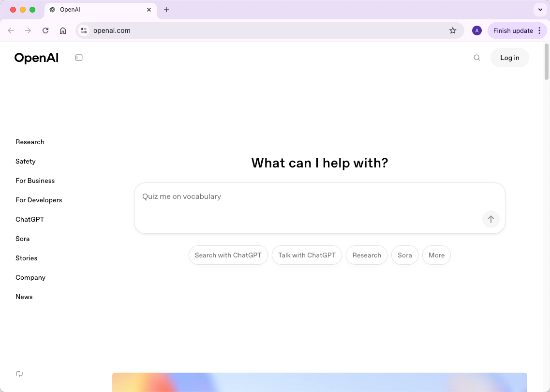Open Chrome profile avatar A

point(476,30)
